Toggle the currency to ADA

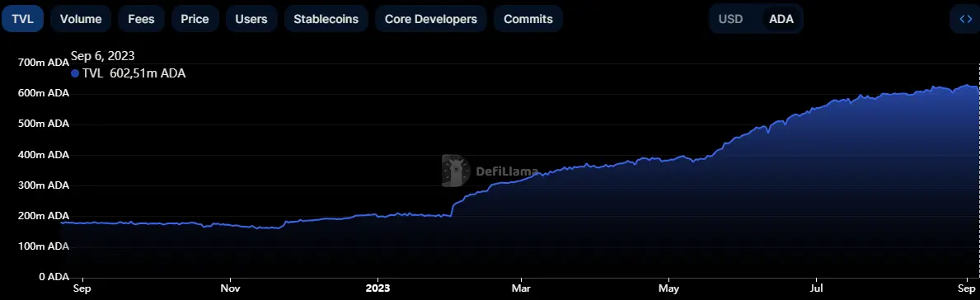pos(781,19)
